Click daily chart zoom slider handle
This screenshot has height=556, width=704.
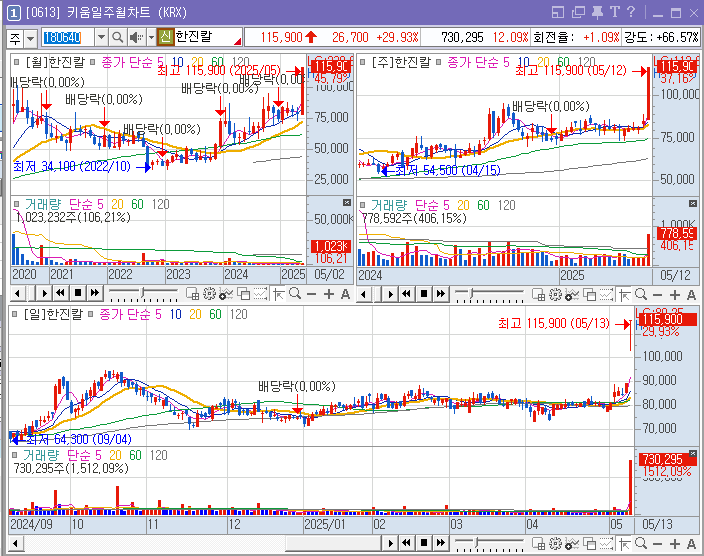tap(478, 543)
